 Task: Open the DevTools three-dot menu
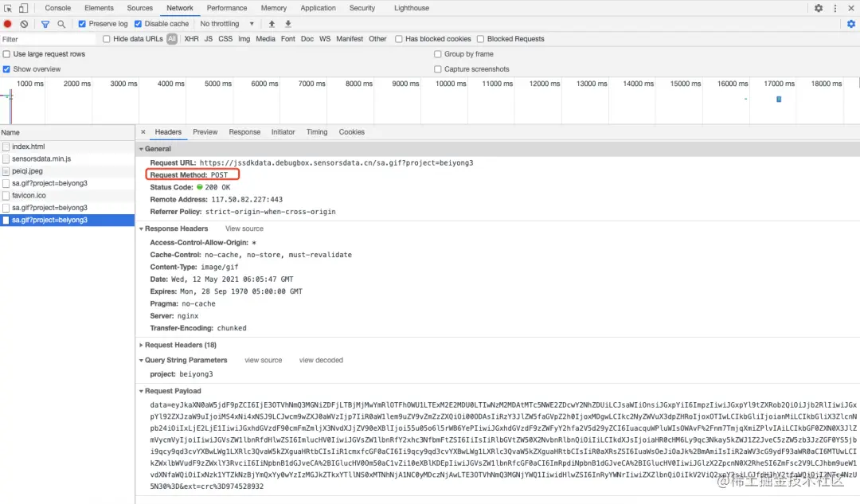click(x=835, y=8)
